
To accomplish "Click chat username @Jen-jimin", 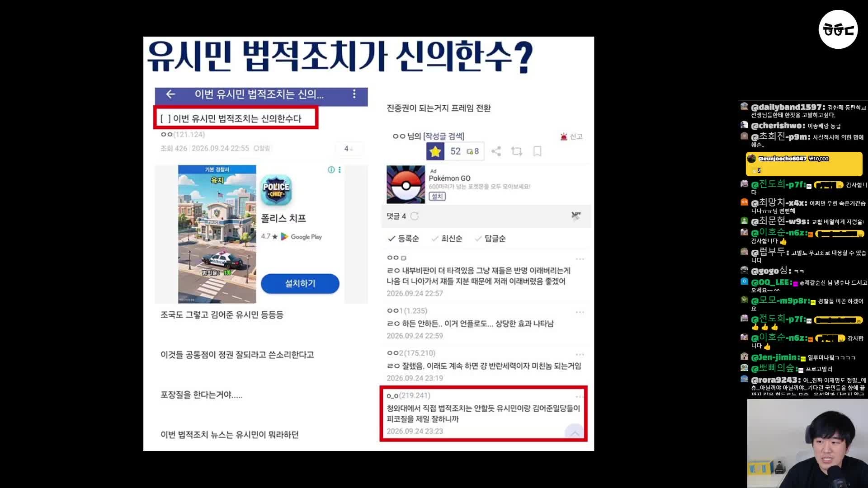I will (x=775, y=357).
